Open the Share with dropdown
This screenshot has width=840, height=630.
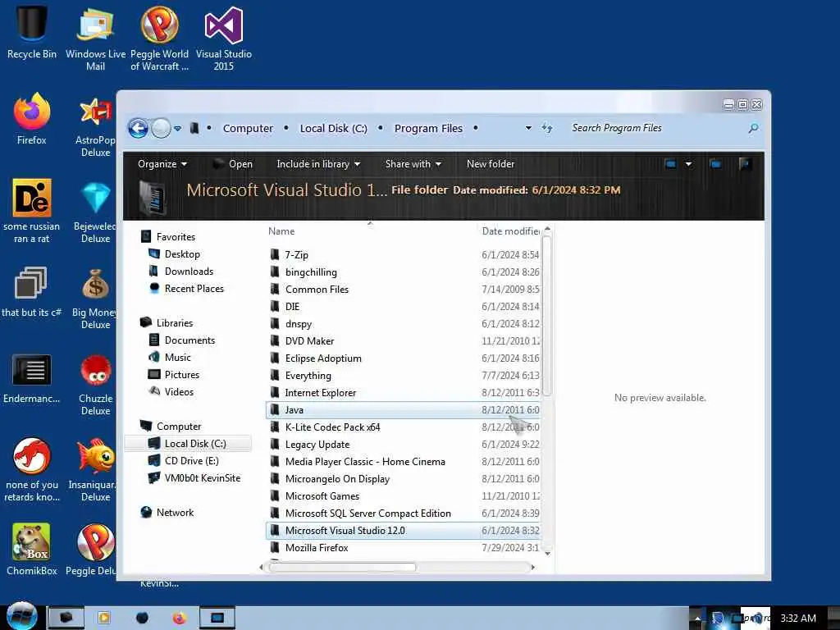(x=413, y=164)
